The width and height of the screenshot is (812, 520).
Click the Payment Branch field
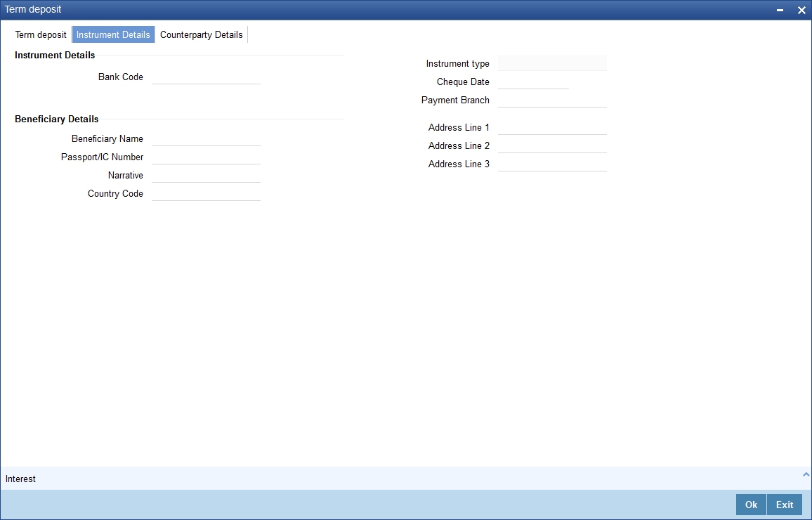[x=552, y=100]
